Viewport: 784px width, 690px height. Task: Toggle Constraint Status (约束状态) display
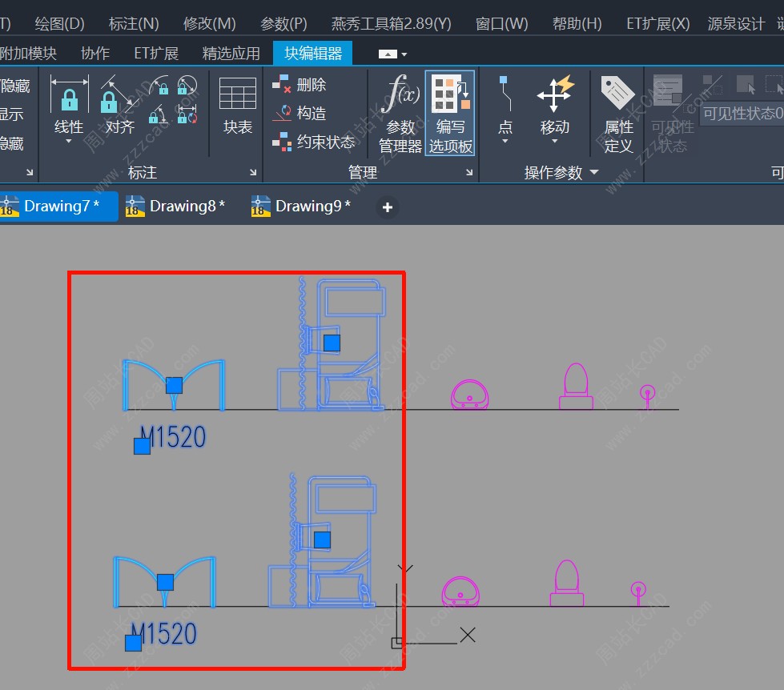[314, 142]
